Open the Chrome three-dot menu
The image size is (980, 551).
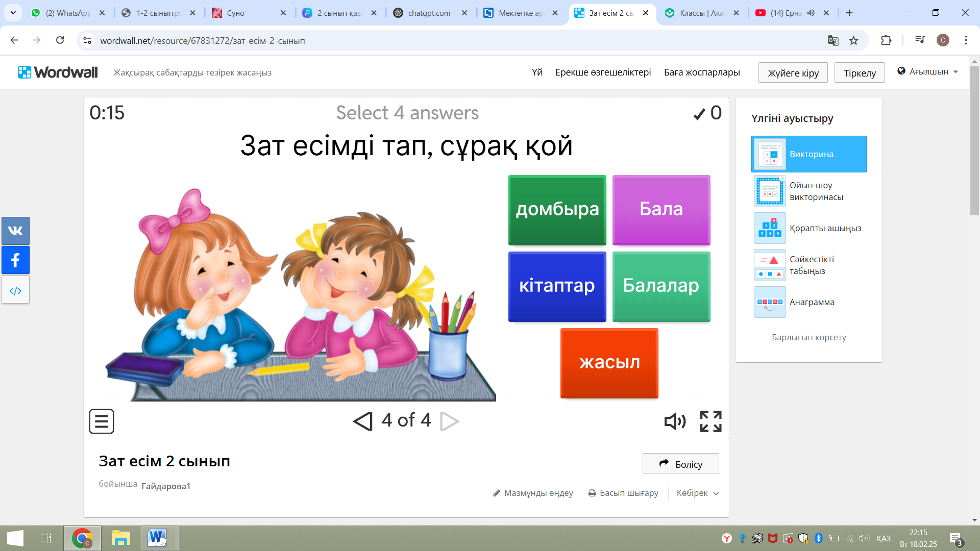(x=966, y=40)
